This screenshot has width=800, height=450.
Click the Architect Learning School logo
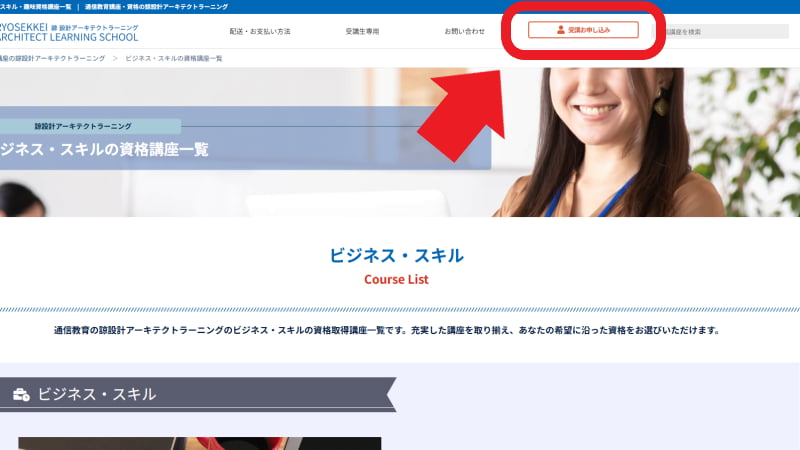tap(69, 32)
